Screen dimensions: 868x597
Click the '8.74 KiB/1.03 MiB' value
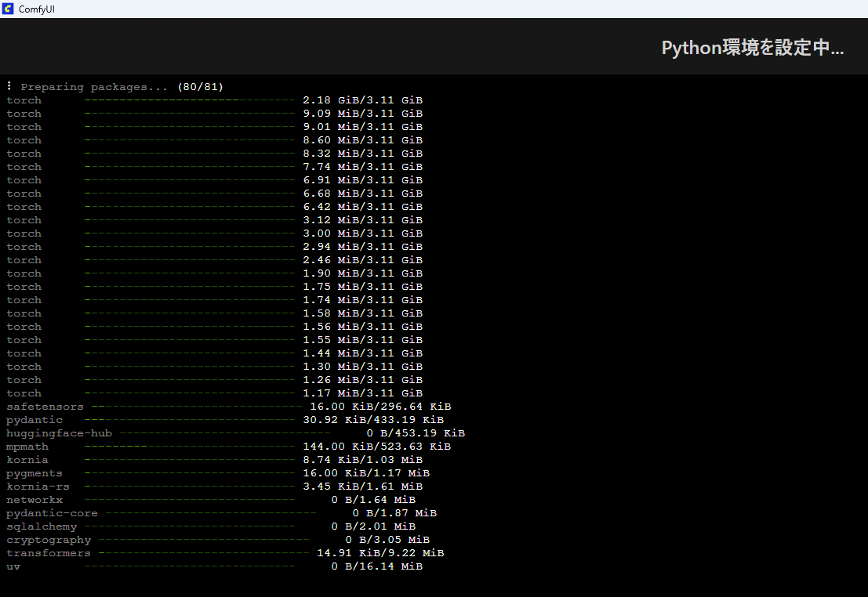[x=362, y=460]
